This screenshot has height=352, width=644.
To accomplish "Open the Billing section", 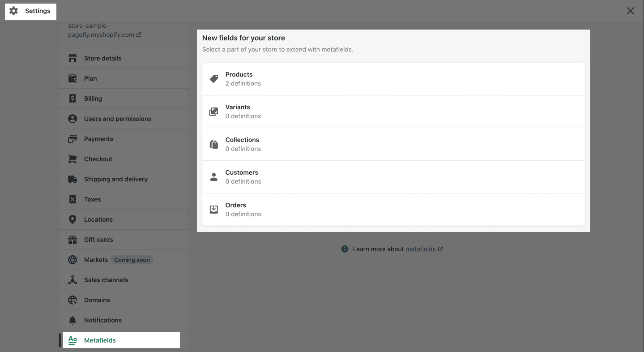I will click(x=124, y=99).
